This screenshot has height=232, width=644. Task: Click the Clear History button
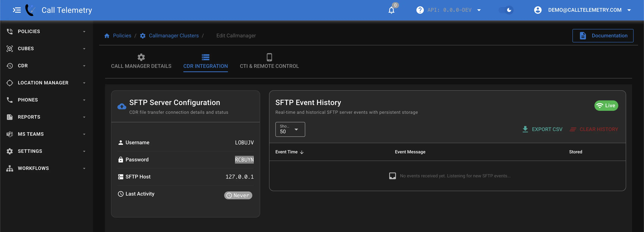[594, 129]
